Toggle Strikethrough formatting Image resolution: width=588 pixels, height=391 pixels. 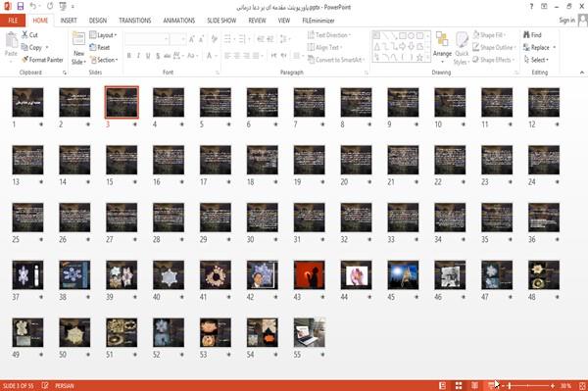168,56
